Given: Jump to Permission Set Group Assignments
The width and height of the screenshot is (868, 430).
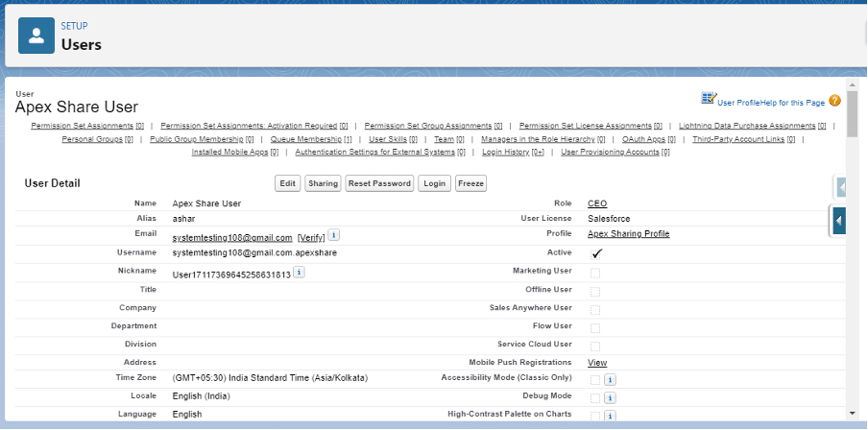Looking at the screenshot, I should click(433, 126).
